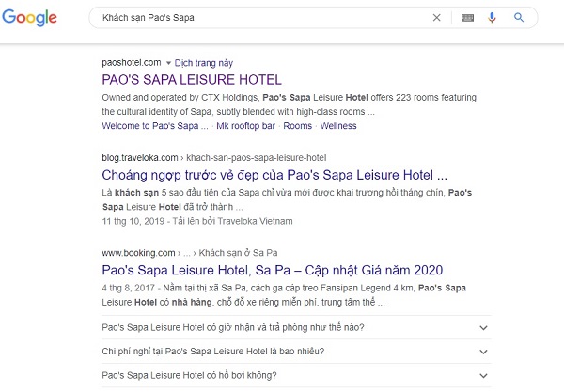This screenshot has width=564, height=392.
Task: Open PAO'S SAPA LEISURE HOTEL result title
Action: click(191, 80)
